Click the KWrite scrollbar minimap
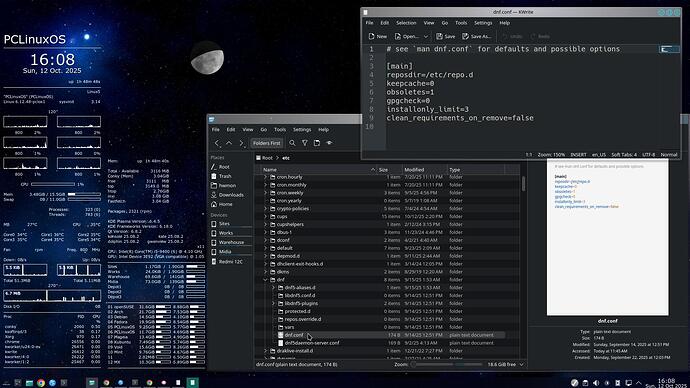Screen dimensions: 690x388 click(x=669, y=49)
